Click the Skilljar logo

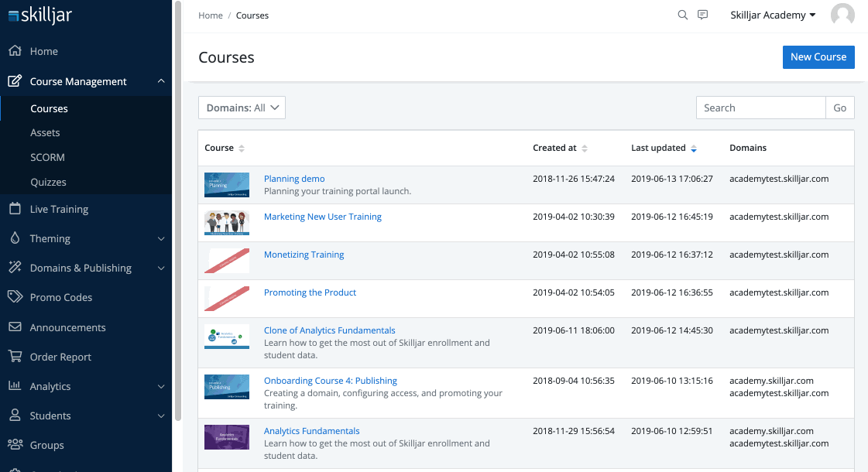pyautogui.click(x=40, y=15)
